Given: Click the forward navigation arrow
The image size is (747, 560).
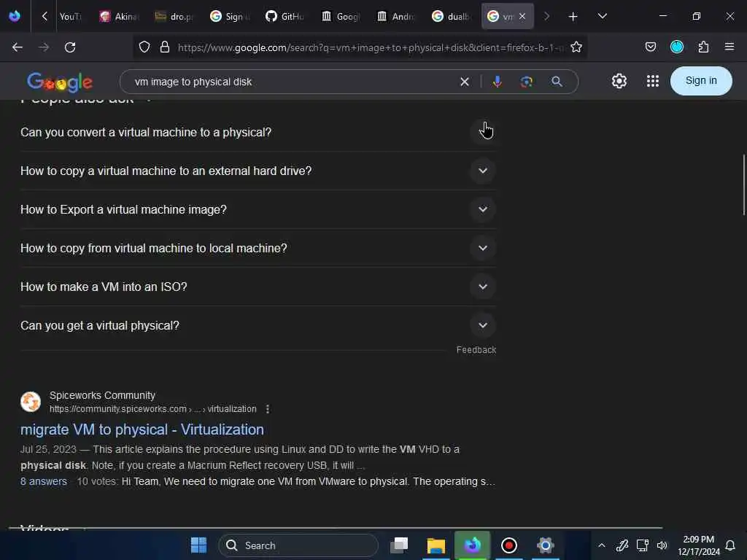Looking at the screenshot, I should coord(44,47).
